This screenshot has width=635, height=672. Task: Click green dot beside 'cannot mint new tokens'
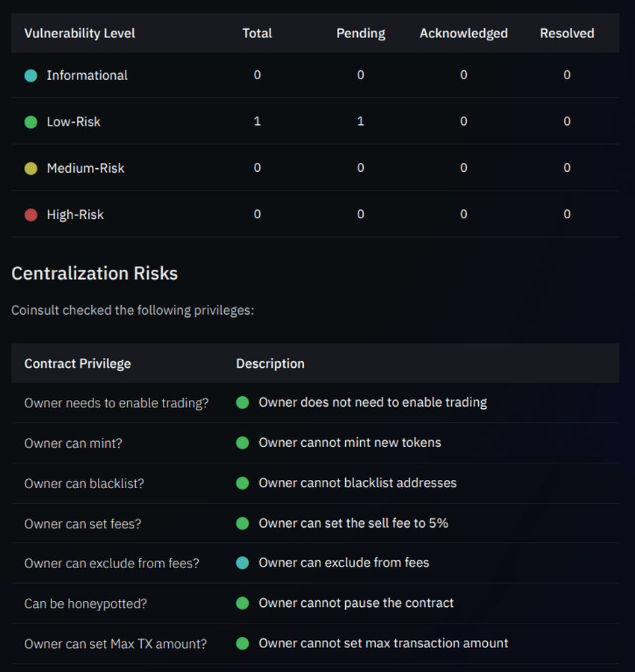(x=242, y=443)
